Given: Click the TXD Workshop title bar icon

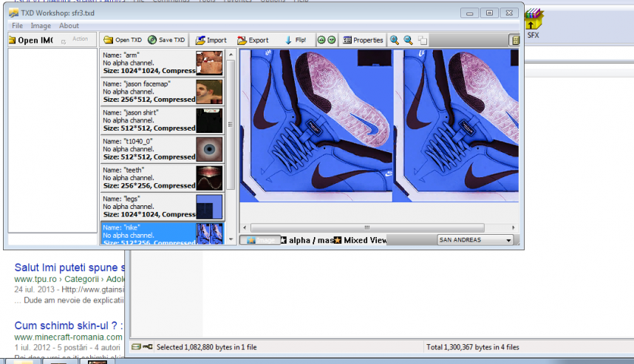Looking at the screenshot, I should coord(14,13).
